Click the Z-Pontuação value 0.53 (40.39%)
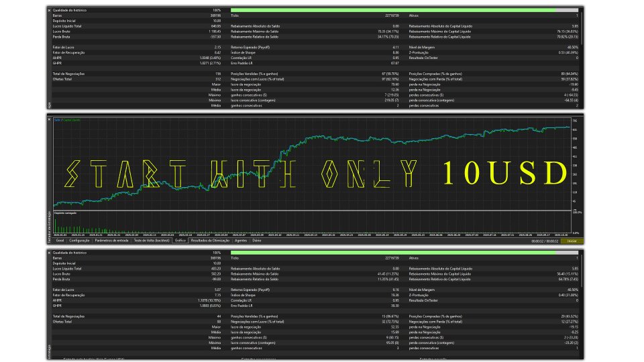Screen dimensions: 644x362 tap(568, 52)
